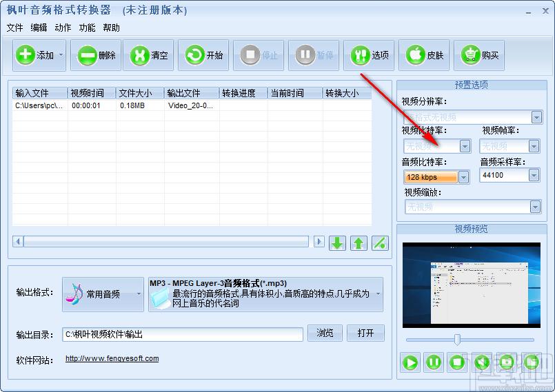The image size is (555, 392).
Task: Click the file list scroll left arrow
Action: [x=18, y=242]
